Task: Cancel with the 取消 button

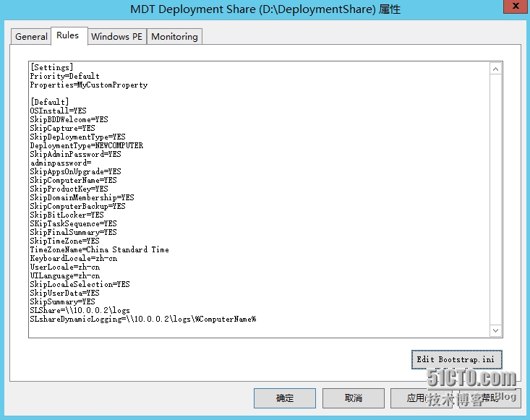Action: [x=354, y=398]
